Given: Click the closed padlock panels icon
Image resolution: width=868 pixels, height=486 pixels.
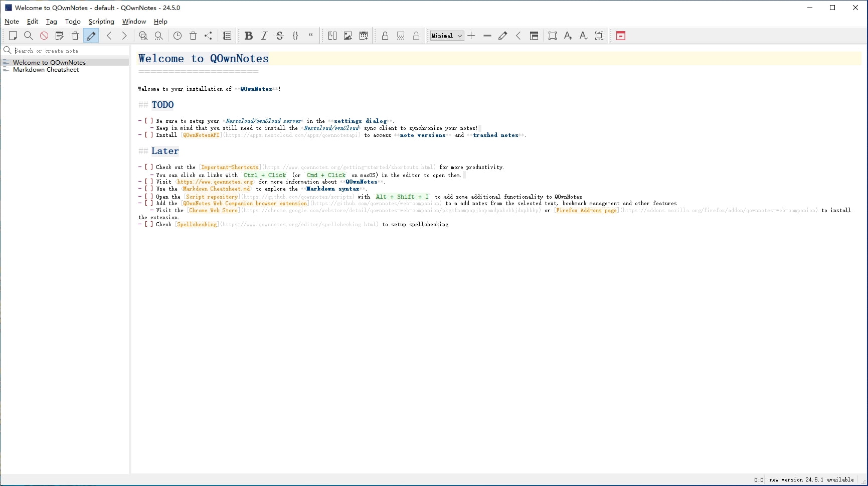Looking at the screenshot, I should tap(385, 36).
